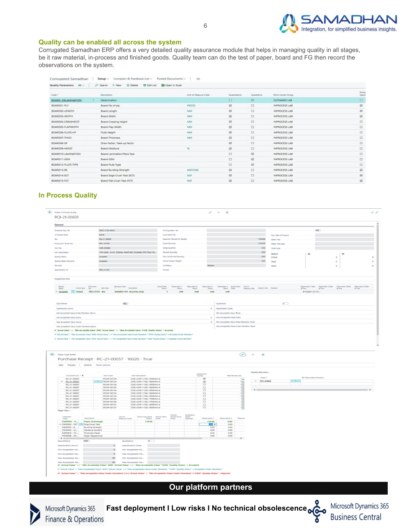Click the right arrow of Quality Remarks scrollbar
The height and width of the screenshot is (532, 411).
(x=370, y=389)
